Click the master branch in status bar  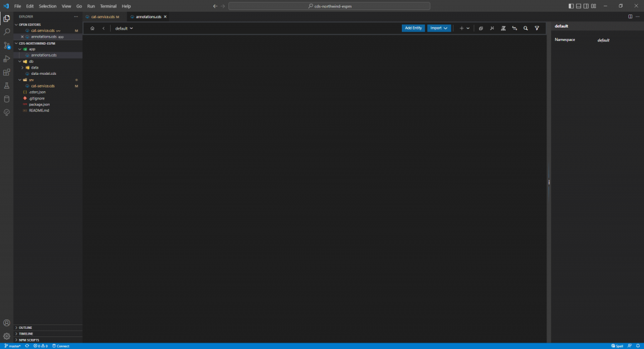click(13, 346)
